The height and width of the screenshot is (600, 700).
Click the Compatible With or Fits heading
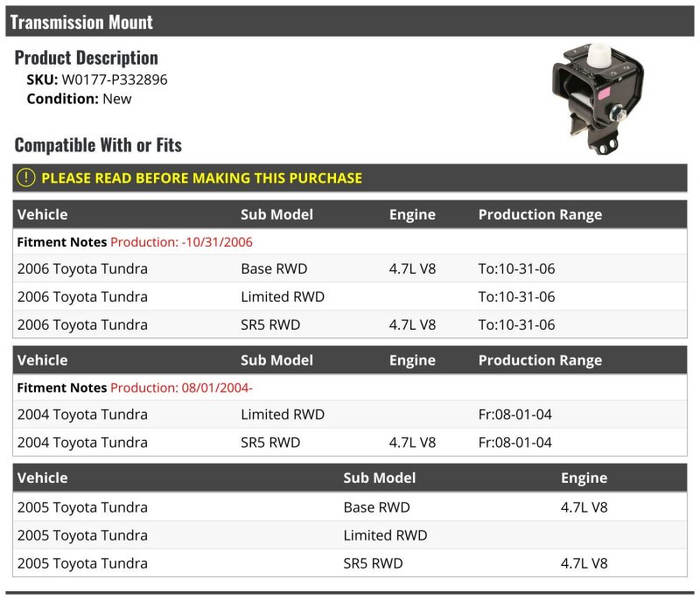click(x=98, y=144)
